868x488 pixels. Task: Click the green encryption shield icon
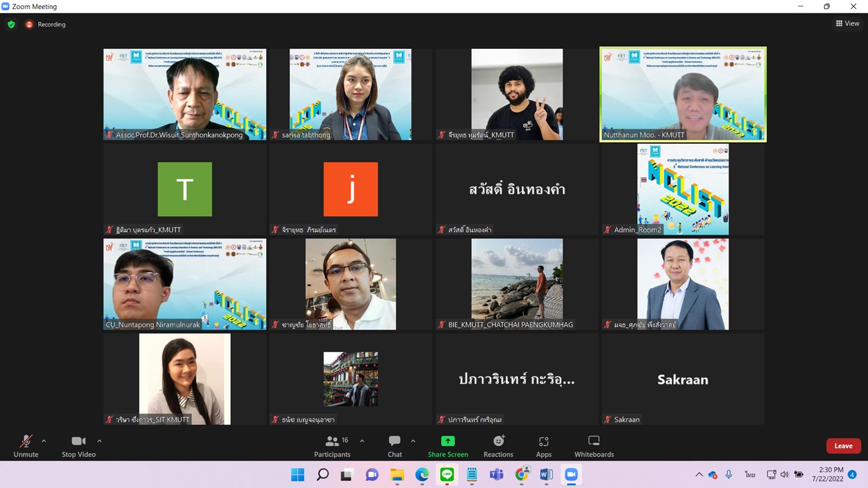[x=11, y=24]
